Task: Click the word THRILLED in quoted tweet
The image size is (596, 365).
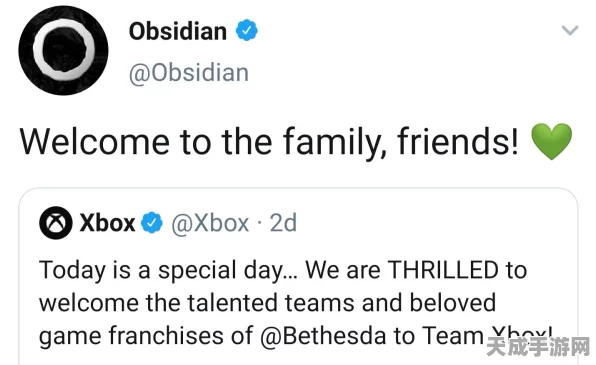Action: (x=443, y=270)
